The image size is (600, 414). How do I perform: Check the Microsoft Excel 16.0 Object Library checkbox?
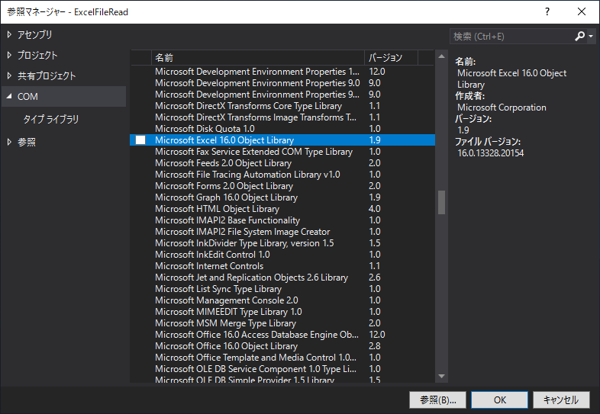140,140
